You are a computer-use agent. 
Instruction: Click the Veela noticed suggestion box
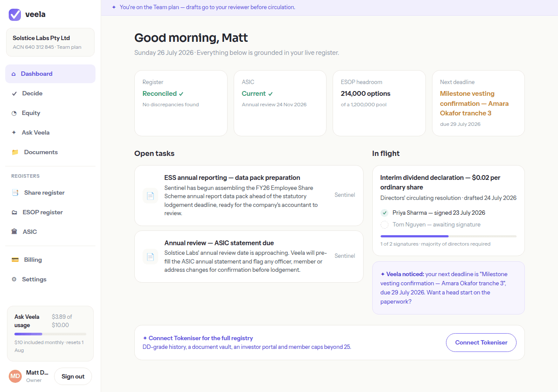click(x=449, y=288)
